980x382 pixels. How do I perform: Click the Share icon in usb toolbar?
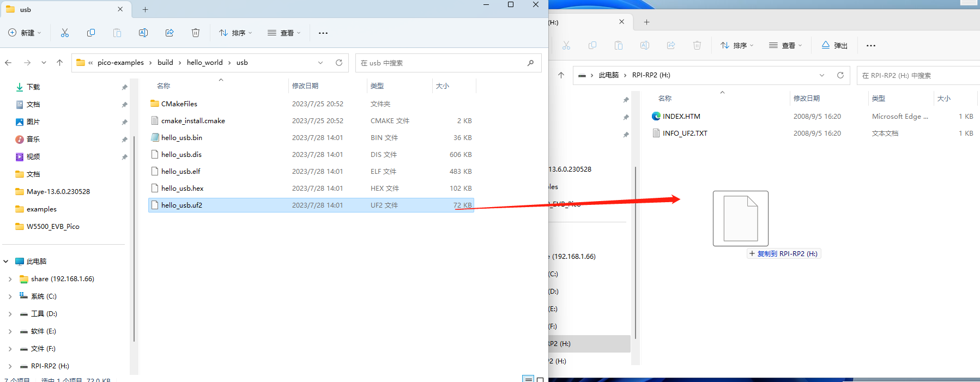click(x=170, y=33)
